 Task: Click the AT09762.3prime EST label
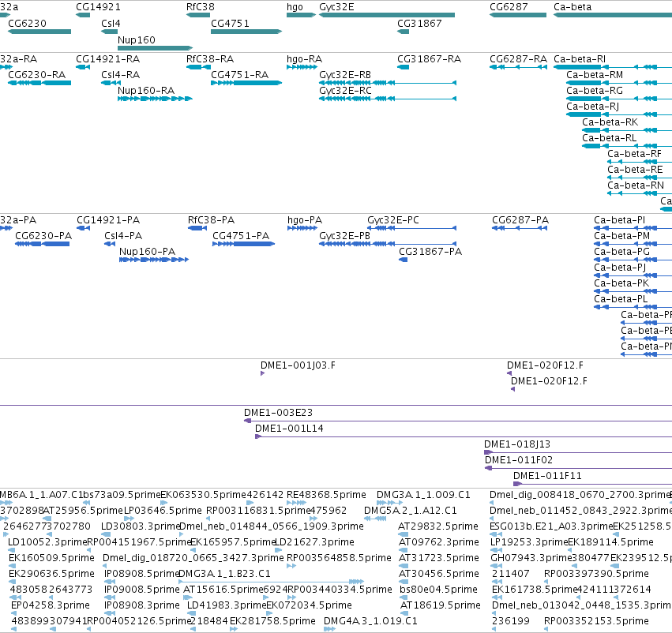coord(439,541)
